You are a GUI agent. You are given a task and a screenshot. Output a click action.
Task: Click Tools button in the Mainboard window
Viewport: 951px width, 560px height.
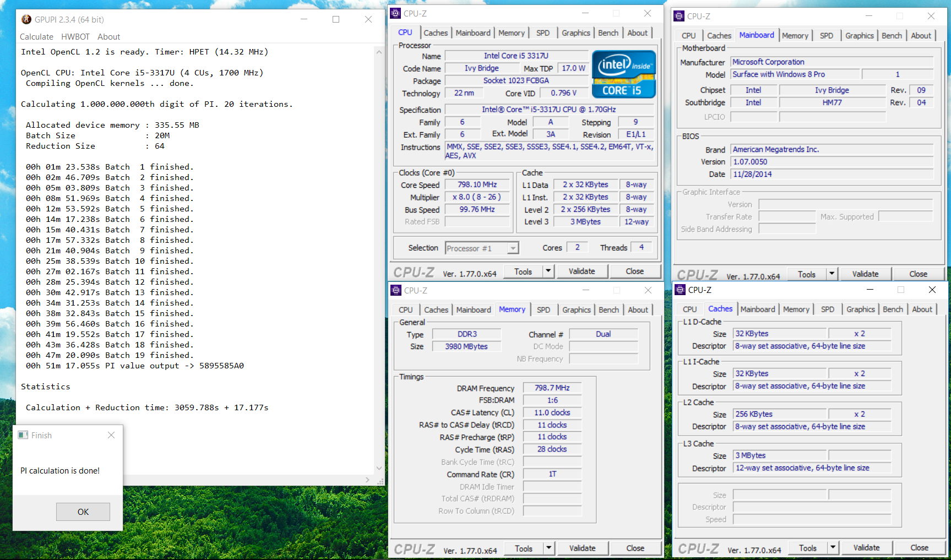click(807, 274)
